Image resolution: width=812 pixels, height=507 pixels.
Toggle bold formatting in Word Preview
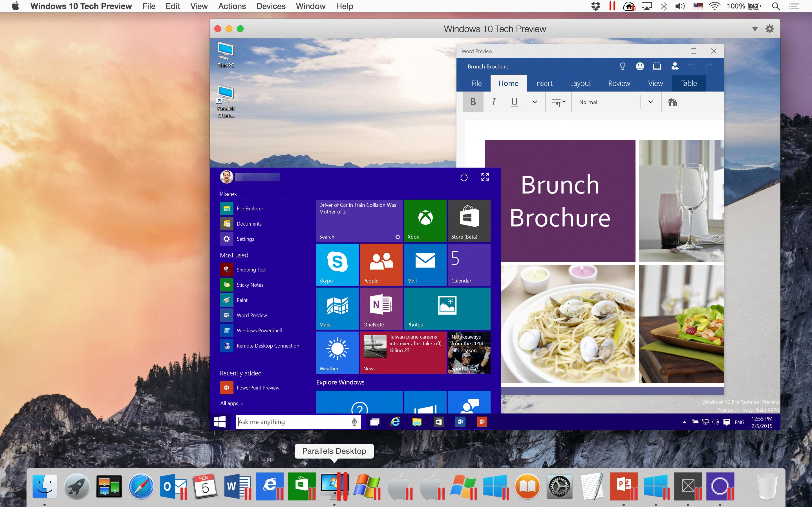click(x=473, y=102)
